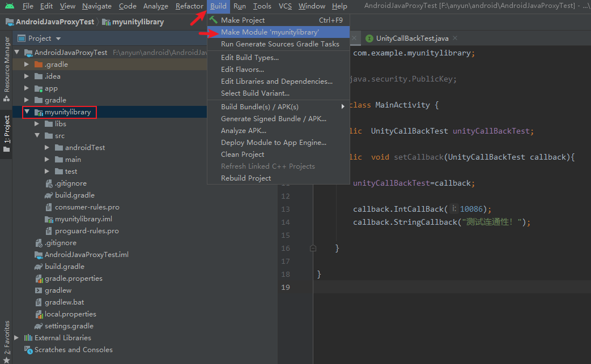
Task: Click the myunitylibrary module icon in tree
Action: [x=39, y=112]
